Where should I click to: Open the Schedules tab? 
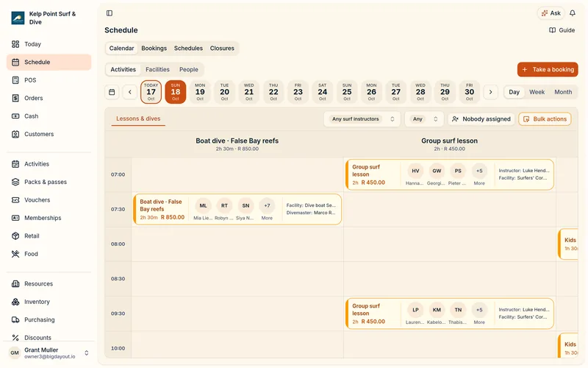188,49
